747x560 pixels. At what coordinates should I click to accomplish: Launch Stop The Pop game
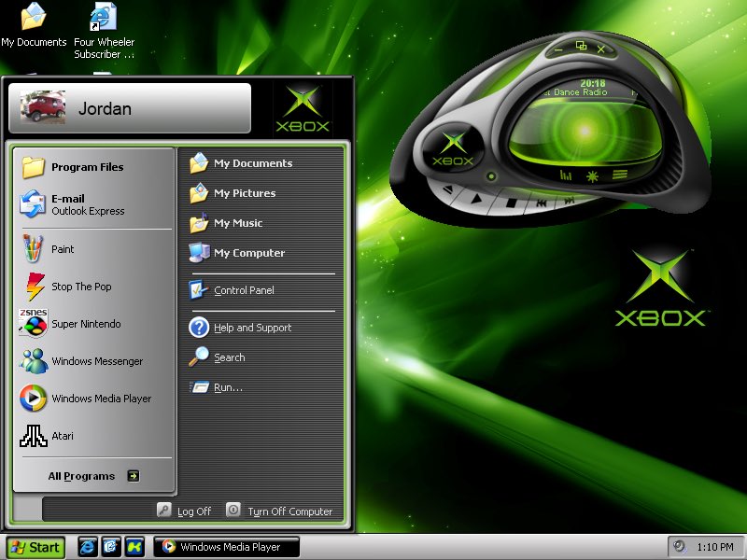point(80,287)
